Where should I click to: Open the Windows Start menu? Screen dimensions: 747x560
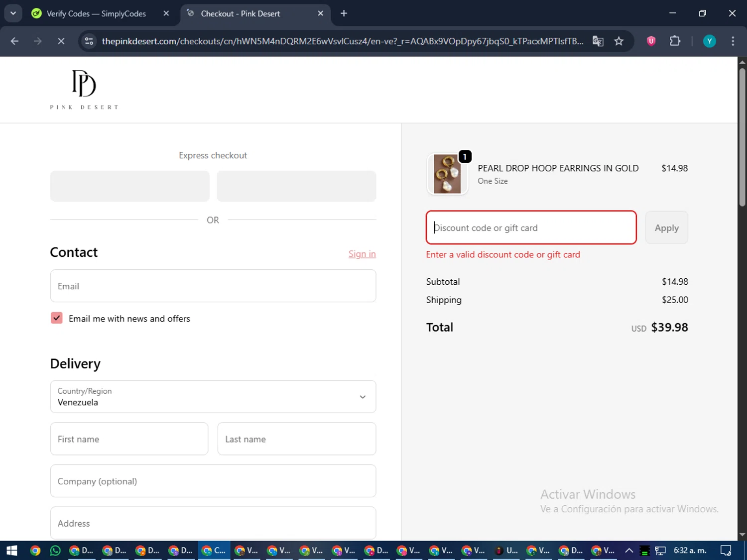click(x=11, y=551)
